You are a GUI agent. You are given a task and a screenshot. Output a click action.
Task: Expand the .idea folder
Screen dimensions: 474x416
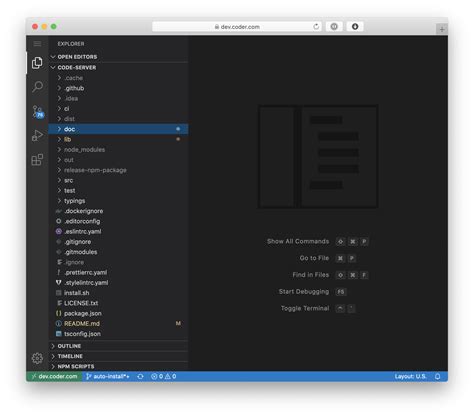point(119,98)
